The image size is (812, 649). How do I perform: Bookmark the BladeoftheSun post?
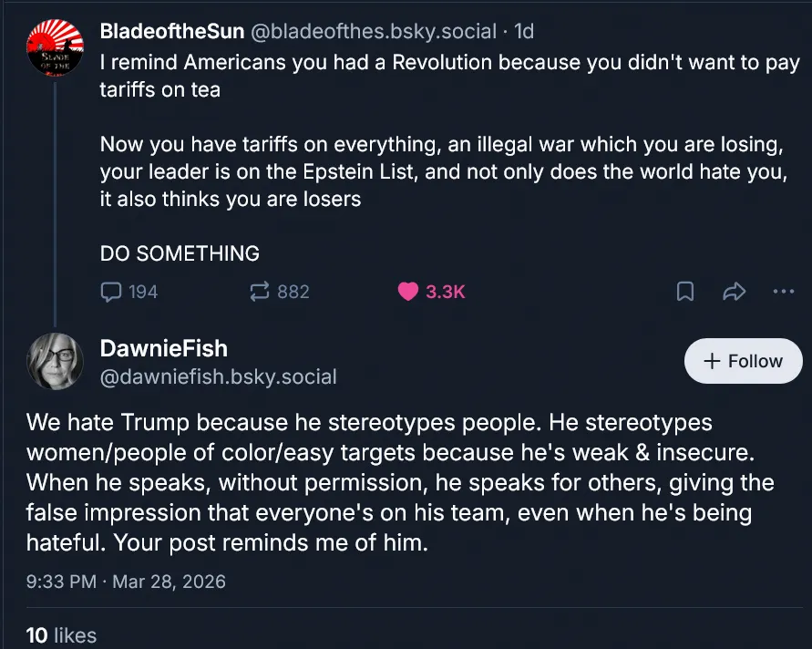pos(685,292)
